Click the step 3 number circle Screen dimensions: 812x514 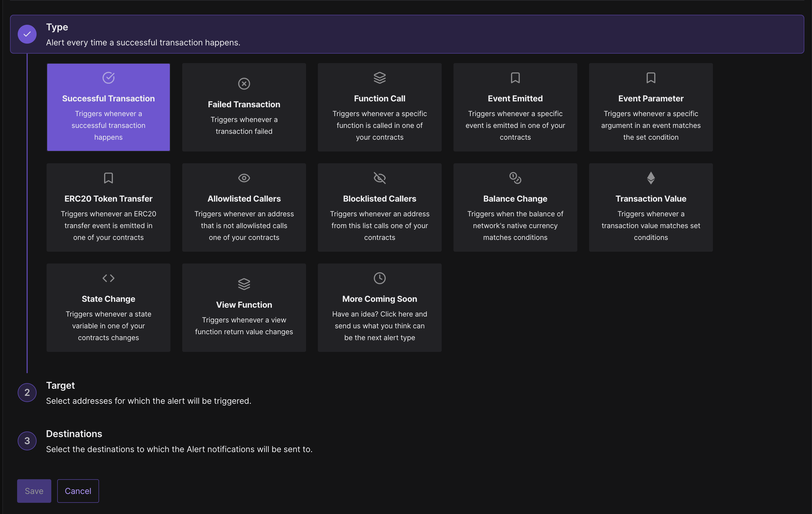tap(27, 441)
